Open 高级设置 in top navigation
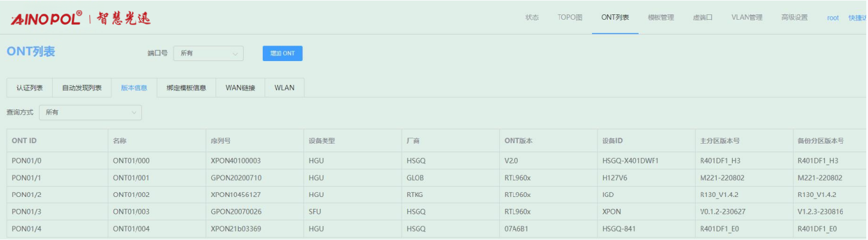Image resolution: width=868 pixels, height=240 pixels. click(x=794, y=17)
